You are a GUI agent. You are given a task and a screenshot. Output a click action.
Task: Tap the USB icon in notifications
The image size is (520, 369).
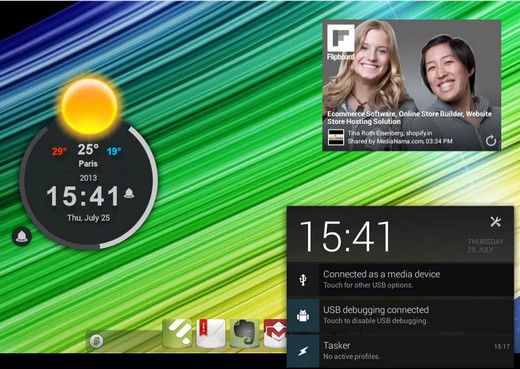point(303,280)
